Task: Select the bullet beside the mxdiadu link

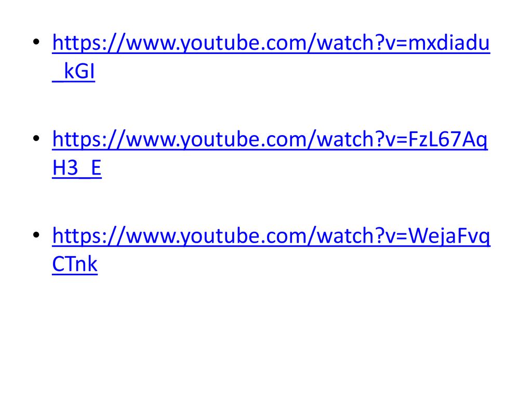Action: (x=36, y=42)
